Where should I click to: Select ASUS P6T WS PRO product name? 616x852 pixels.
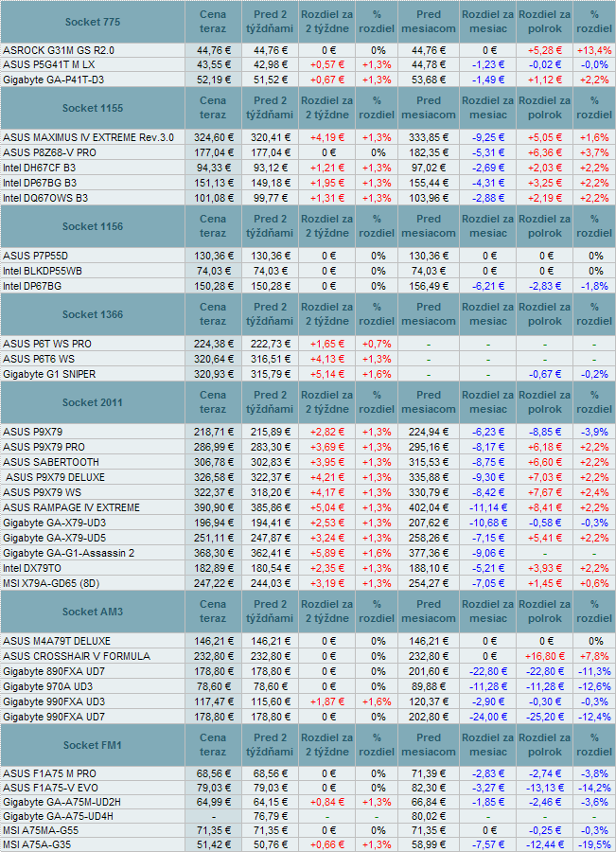[x=47, y=344]
